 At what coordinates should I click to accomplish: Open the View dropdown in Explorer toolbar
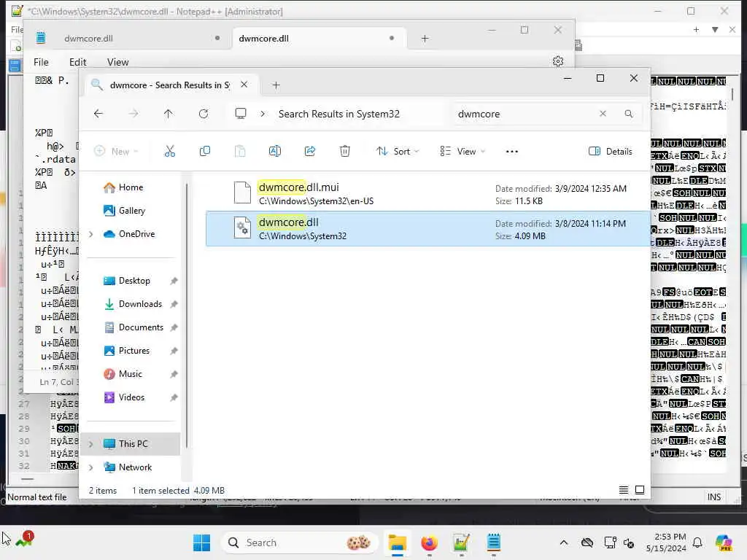click(462, 152)
